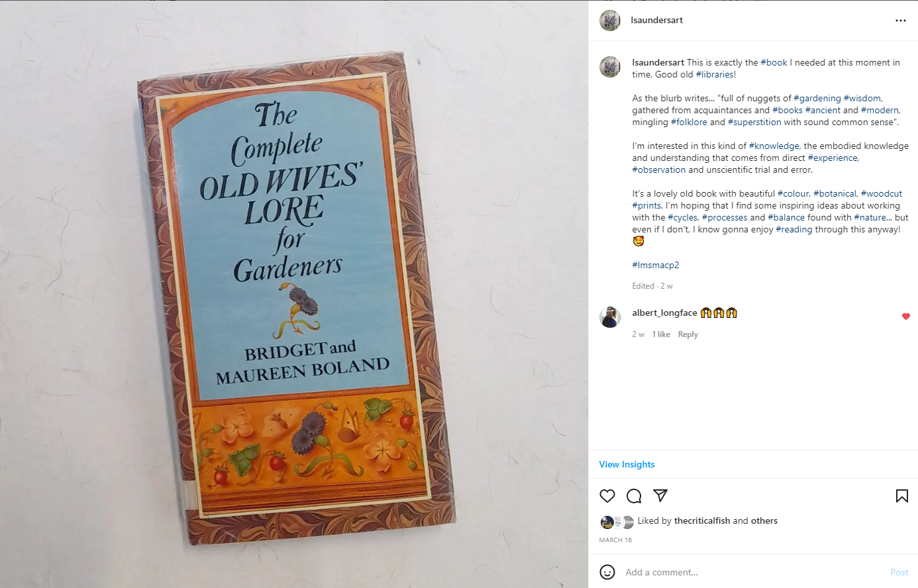
Task: Save post with bookmark icon
Action: [x=902, y=496]
